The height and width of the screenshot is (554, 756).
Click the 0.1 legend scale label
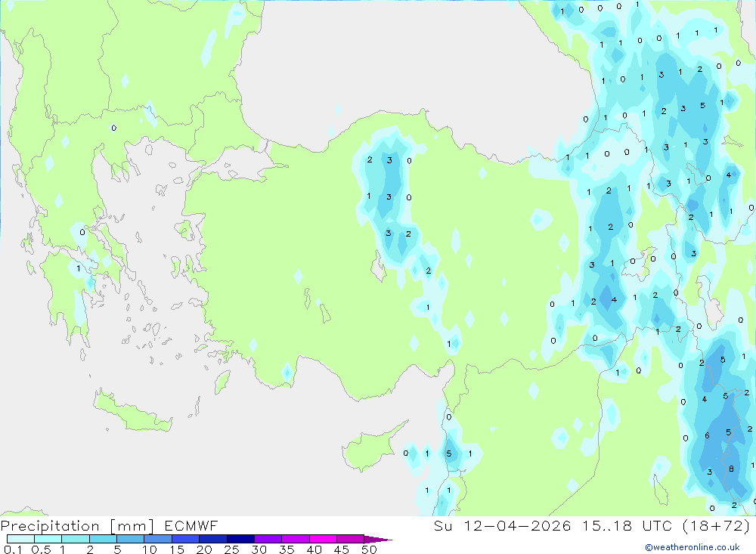[x=13, y=549]
